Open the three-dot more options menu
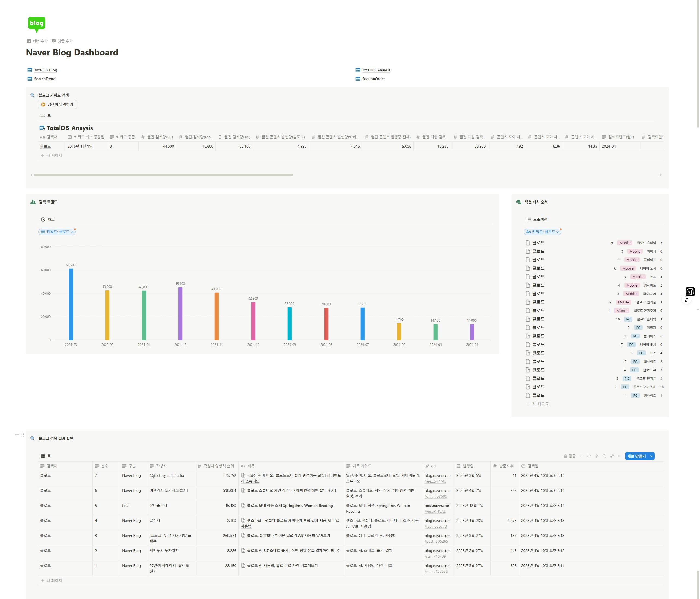700x599 pixels. pyautogui.click(x=620, y=456)
